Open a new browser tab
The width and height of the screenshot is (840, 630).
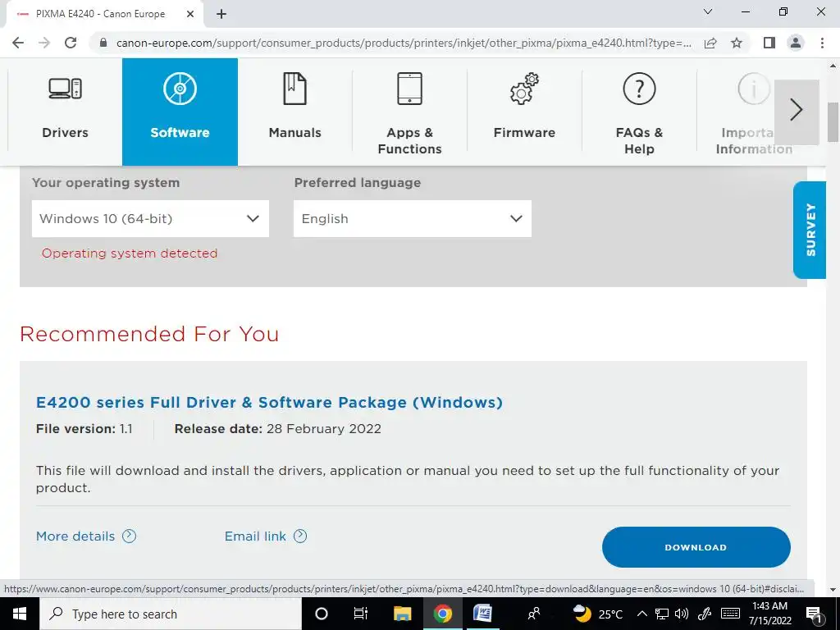click(221, 14)
